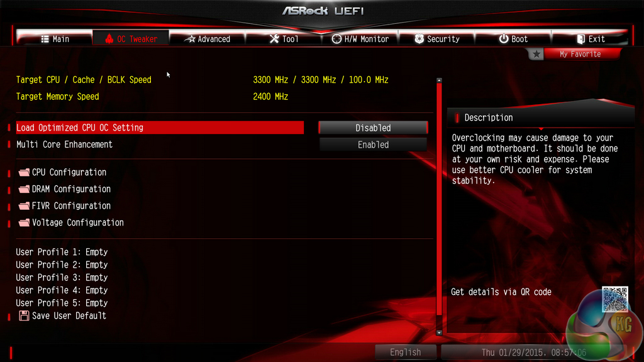Image resolution: width=644 pixels, height=362 pixels.
Task: Click the H/W Monitor gauge icon
Action: [336, 39]
